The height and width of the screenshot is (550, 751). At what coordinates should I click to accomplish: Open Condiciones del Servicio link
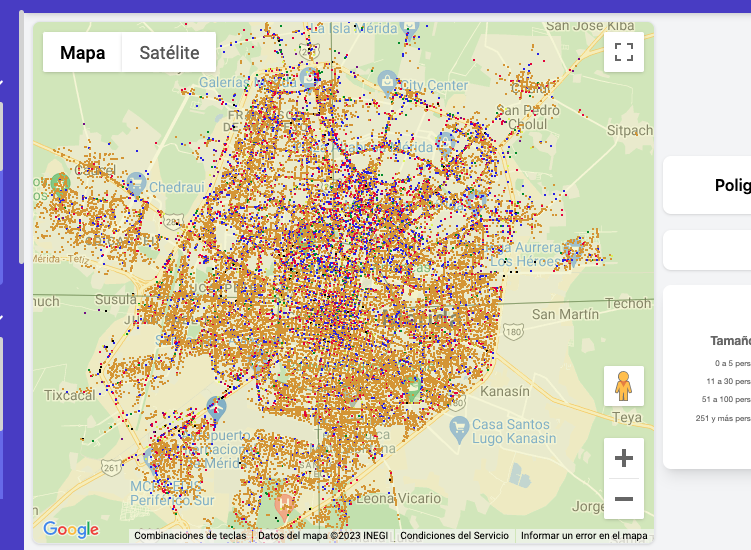(454, 536)
